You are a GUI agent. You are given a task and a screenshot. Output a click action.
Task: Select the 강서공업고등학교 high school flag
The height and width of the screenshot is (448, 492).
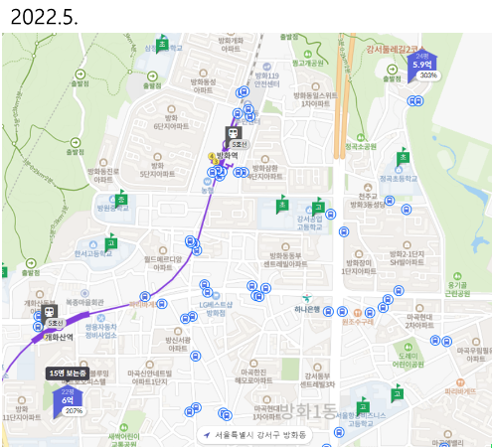pyautogui.click(x=318, y=207)
